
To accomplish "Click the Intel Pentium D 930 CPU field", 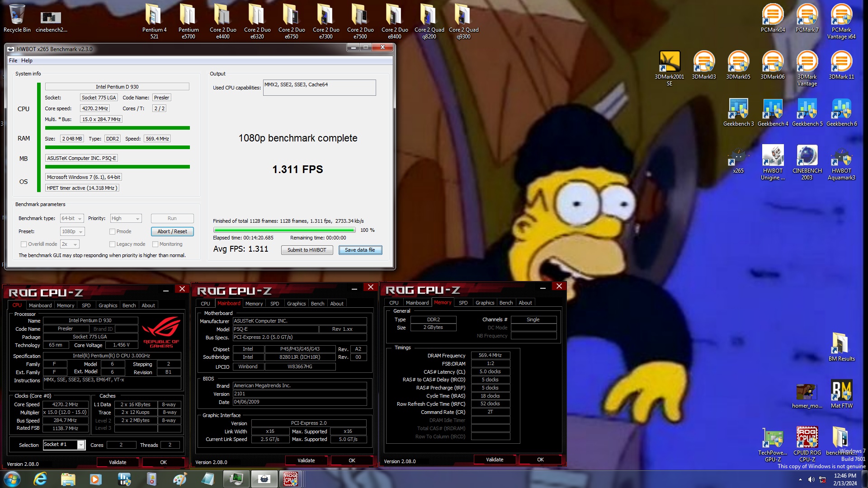I will [117, 87].
